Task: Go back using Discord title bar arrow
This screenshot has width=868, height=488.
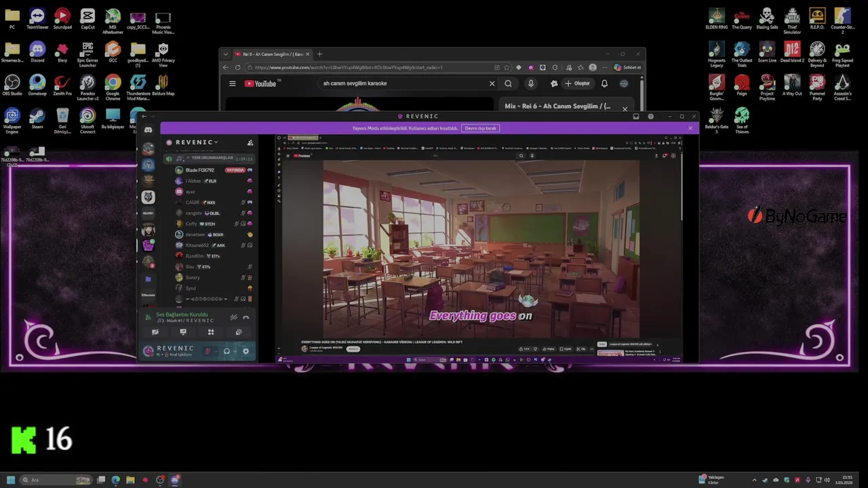Action: pos(144,117)
